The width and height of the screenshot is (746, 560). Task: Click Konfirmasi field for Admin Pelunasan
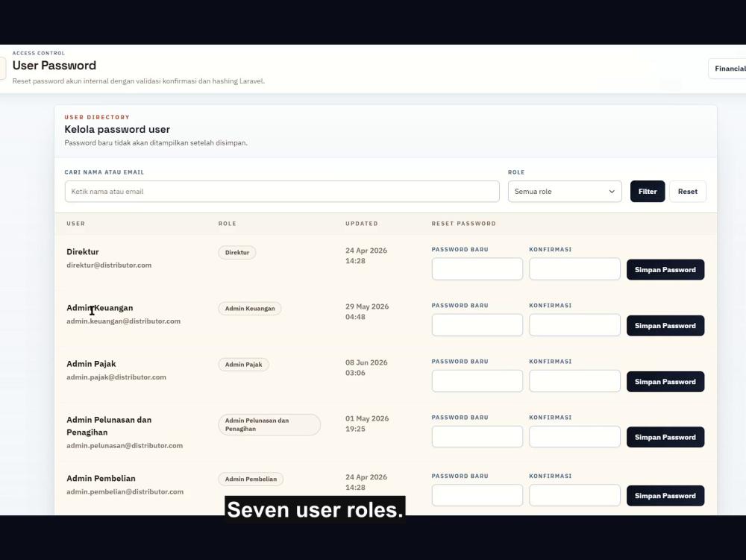click(574, 437)
